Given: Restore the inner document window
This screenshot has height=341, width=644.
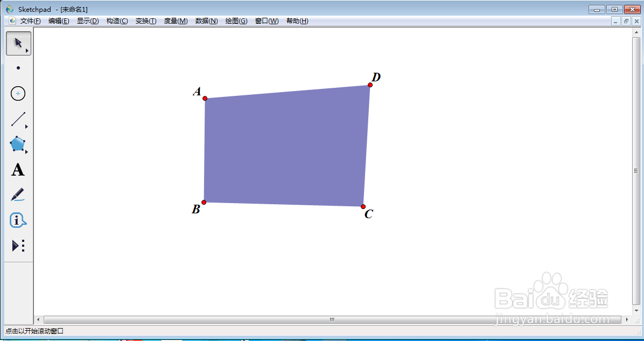Looking at the screenshot, I should (626, 22).
